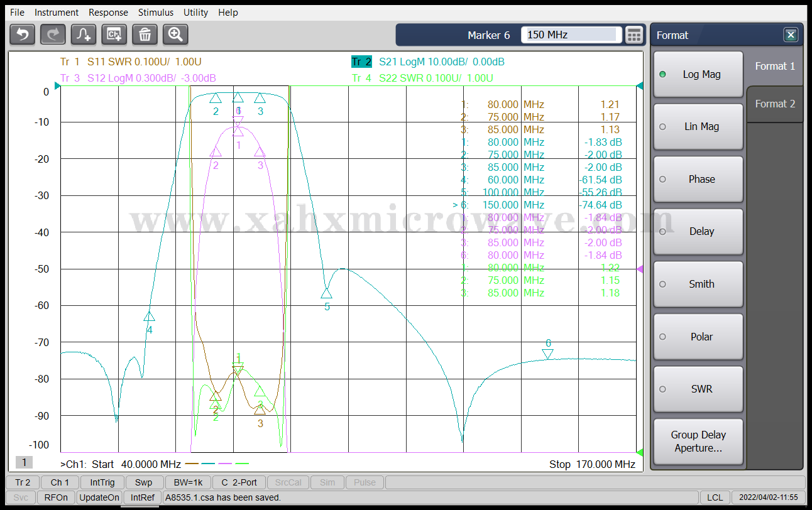The image size is (812, 510).
Task: Select pink marker 2 on S12 trace
Action: coord(216,152)
